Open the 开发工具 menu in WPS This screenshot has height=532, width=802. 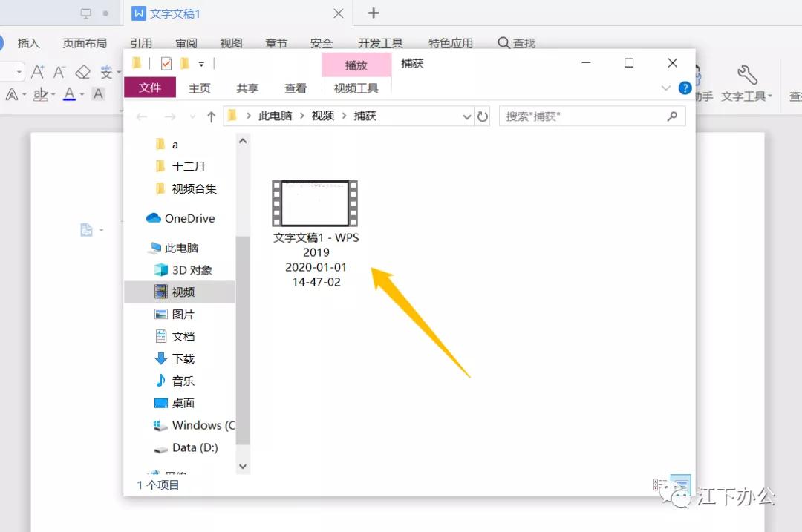pyautogui.click(x=380, y=44)
